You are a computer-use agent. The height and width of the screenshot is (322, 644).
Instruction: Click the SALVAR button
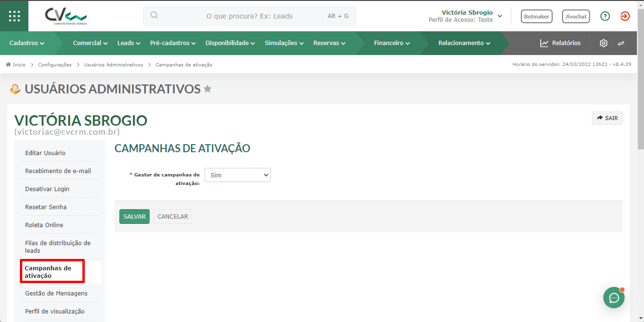point(134,216)
